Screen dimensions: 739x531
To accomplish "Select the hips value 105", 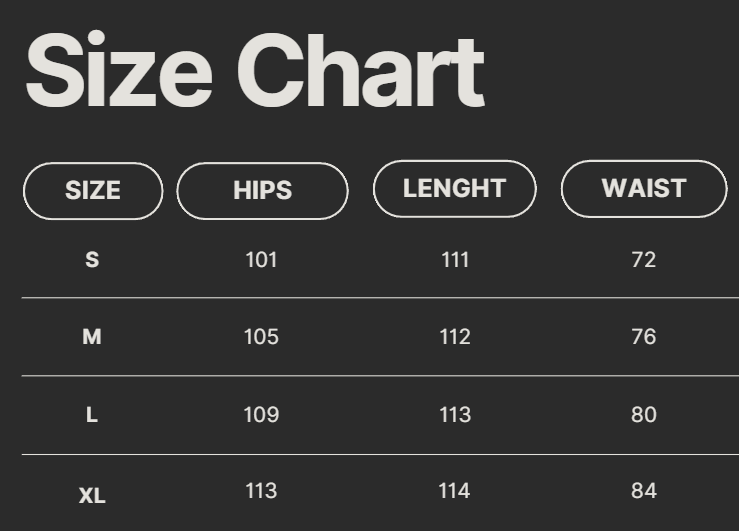I will (261, 337).
